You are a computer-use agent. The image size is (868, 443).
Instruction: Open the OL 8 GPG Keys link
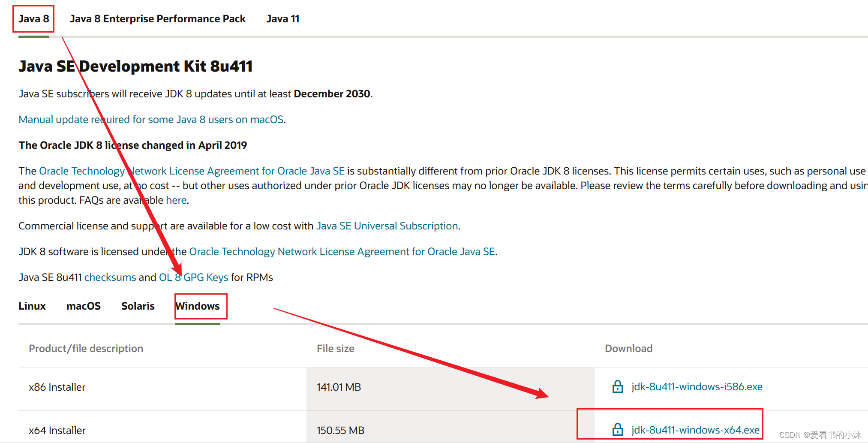point(193,277)
